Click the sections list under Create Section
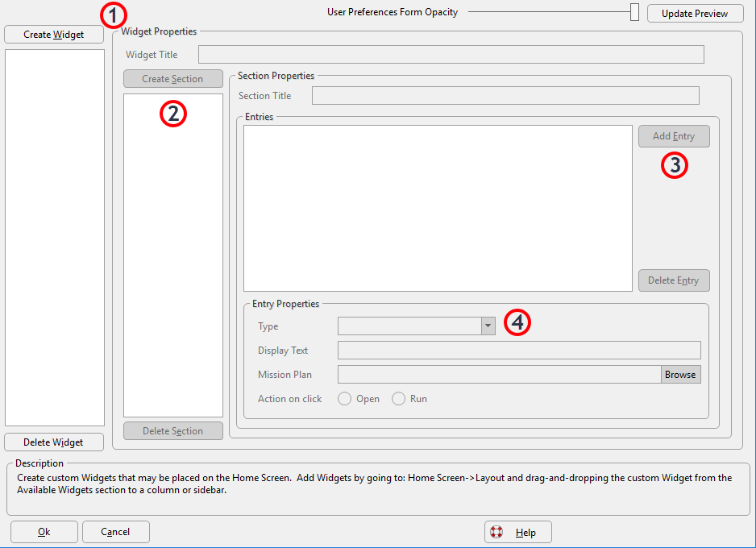 coord(173,255)
